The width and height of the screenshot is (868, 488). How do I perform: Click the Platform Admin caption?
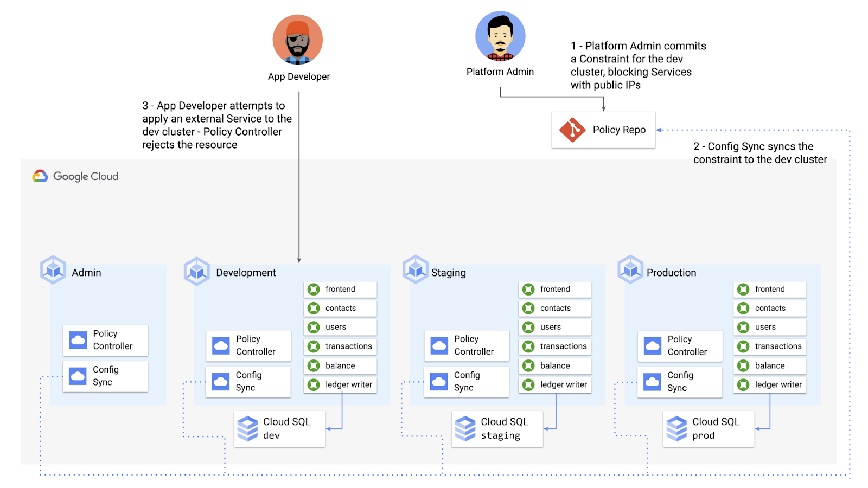[500, 72]
